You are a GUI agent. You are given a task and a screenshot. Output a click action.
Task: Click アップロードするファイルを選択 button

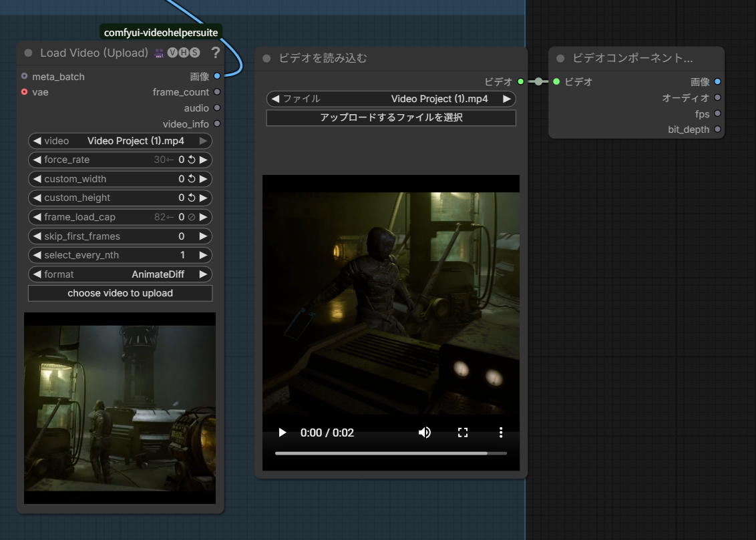point(391,117)
